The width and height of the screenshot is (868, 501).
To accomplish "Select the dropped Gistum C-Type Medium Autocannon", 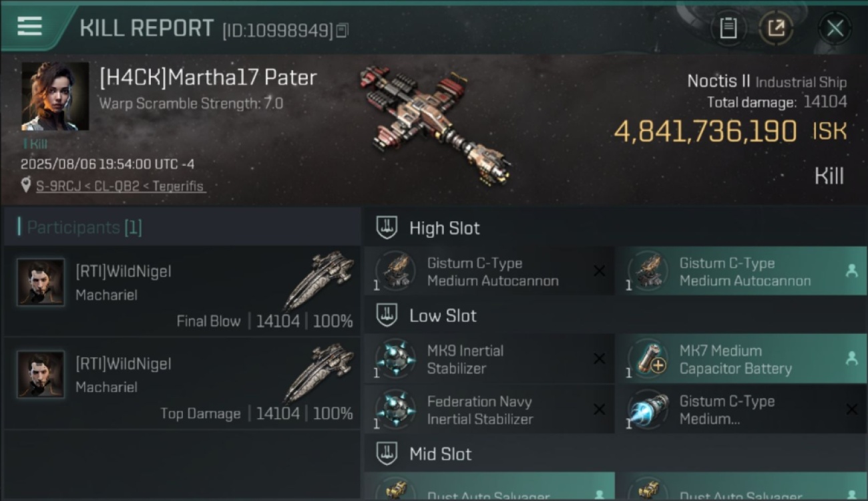I will tap(741, 271).
